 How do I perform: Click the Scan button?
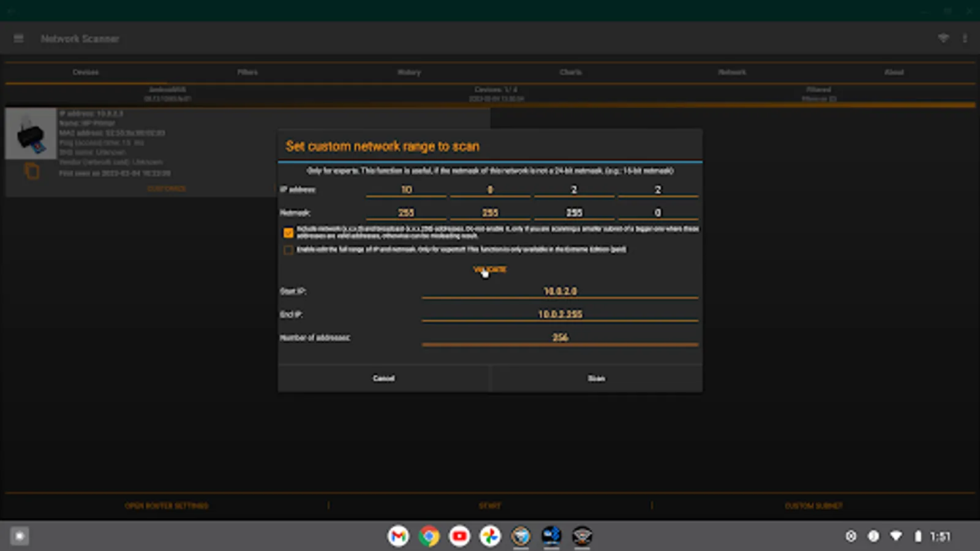597,378
